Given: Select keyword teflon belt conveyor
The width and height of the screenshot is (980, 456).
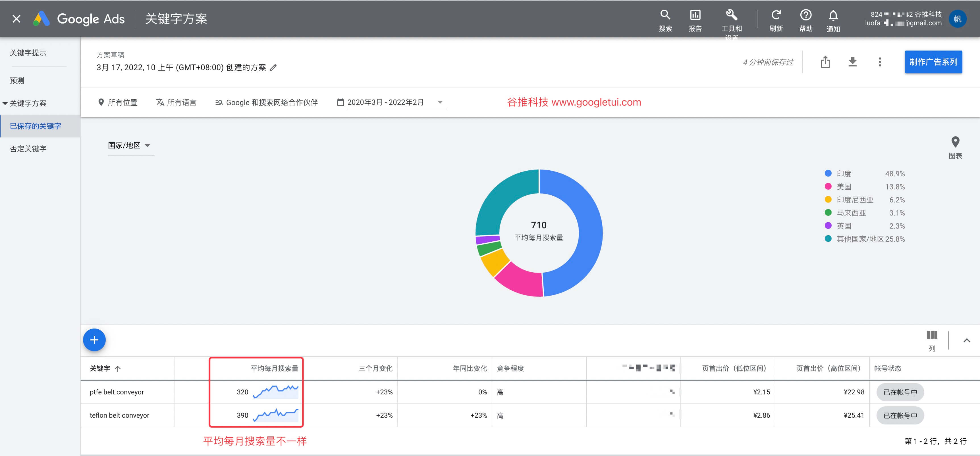Looking at the screenshot, I should (119, 415).
